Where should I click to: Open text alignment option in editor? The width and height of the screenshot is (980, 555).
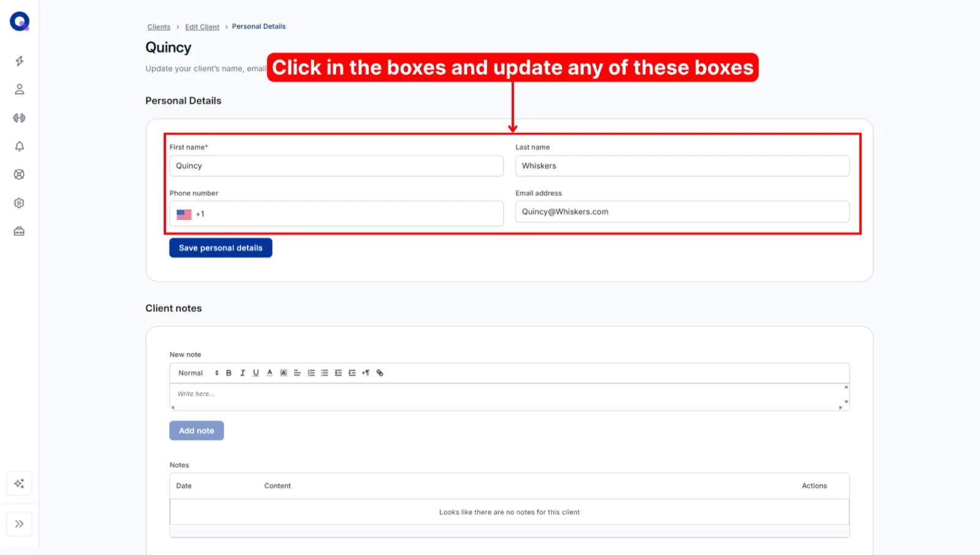click(297, 373)
